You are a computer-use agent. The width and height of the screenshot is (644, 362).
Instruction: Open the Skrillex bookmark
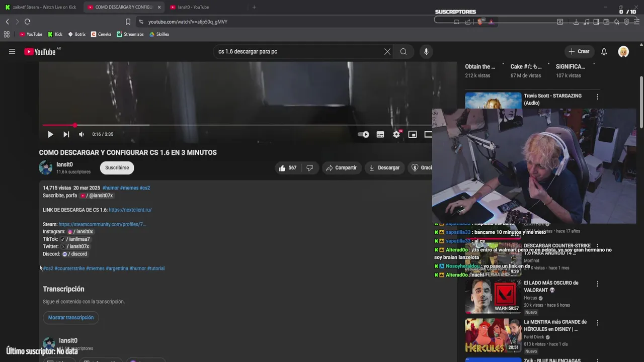point(159,34)
